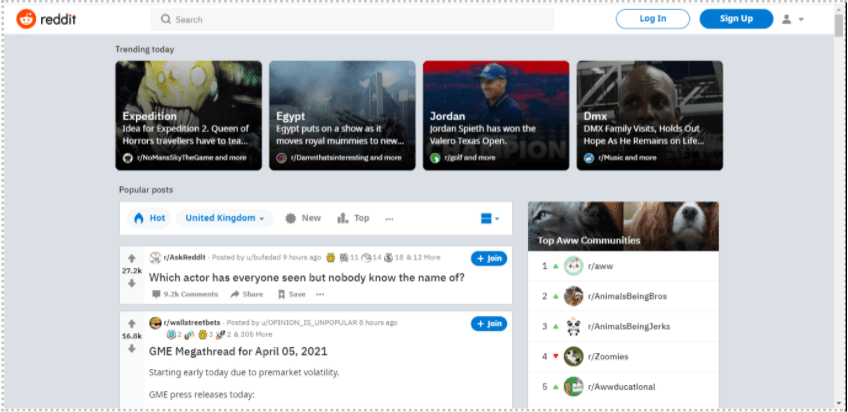Click the 27.2k vote count
Screen dimensions: 848x412
click(x=131, y=271)
